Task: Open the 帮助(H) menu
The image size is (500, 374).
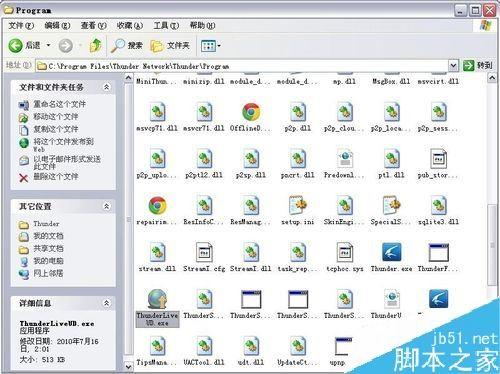Action: (202, 25)
